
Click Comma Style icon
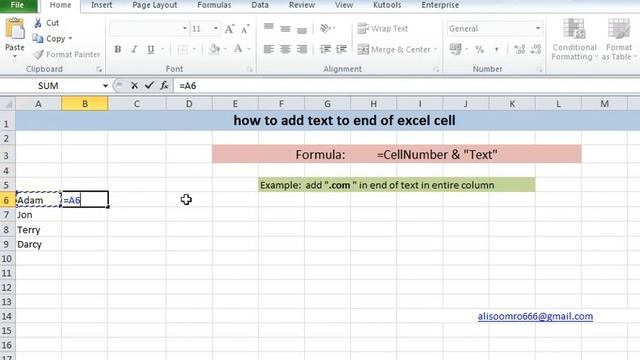point(496,50)
